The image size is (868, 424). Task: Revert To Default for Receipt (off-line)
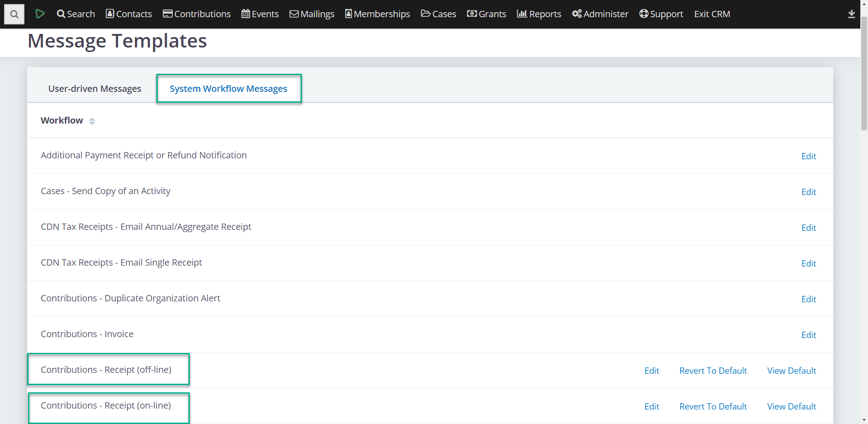point(713,371)
